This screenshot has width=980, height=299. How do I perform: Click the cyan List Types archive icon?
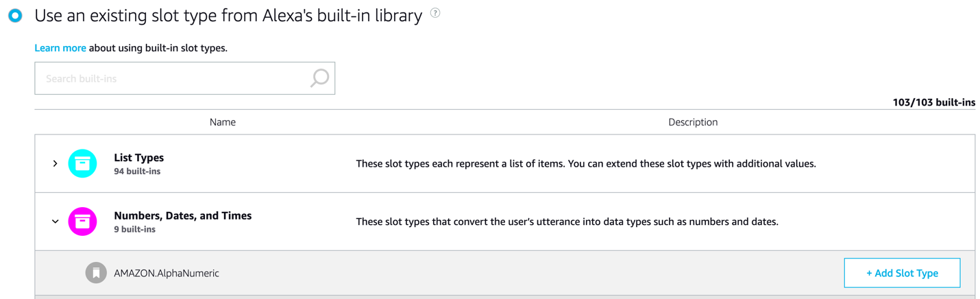pos(83,164)
